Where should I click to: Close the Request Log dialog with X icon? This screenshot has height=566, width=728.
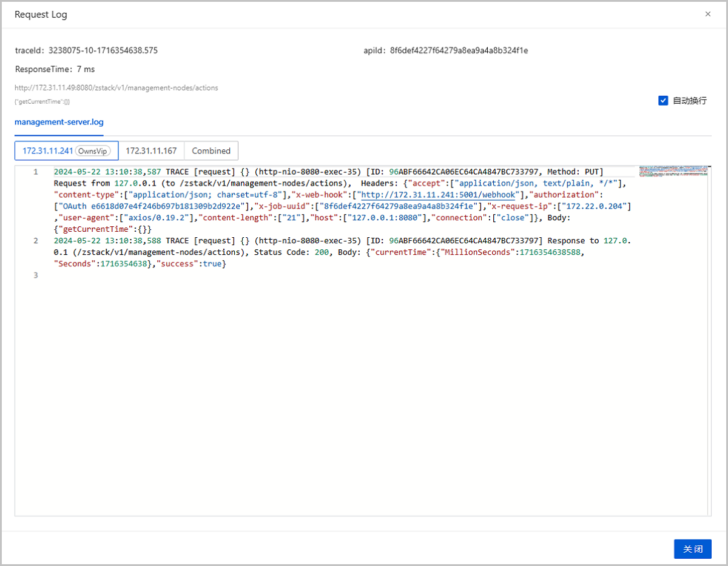(x=707, y=14)
